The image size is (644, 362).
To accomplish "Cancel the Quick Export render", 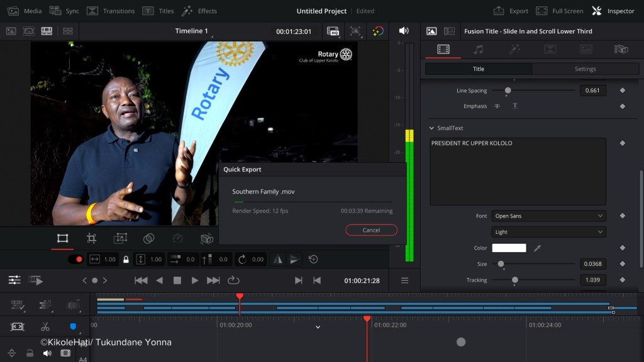I will pyautogui.click(x=371, y=230).
